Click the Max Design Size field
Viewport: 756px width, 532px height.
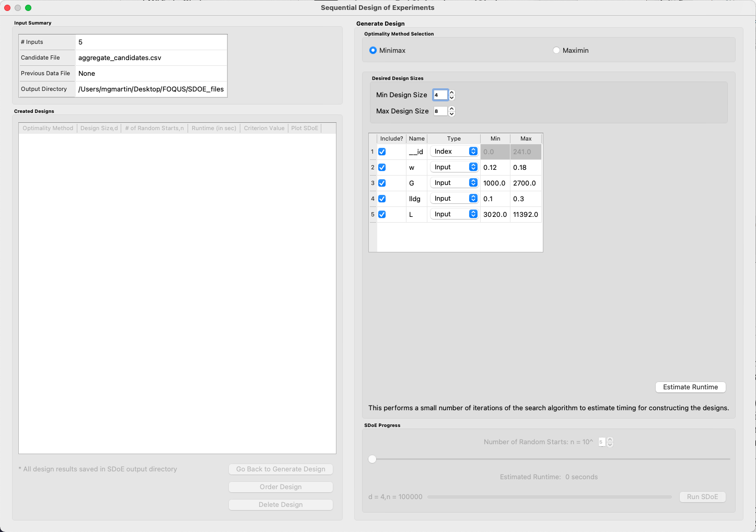coord(440,111)
